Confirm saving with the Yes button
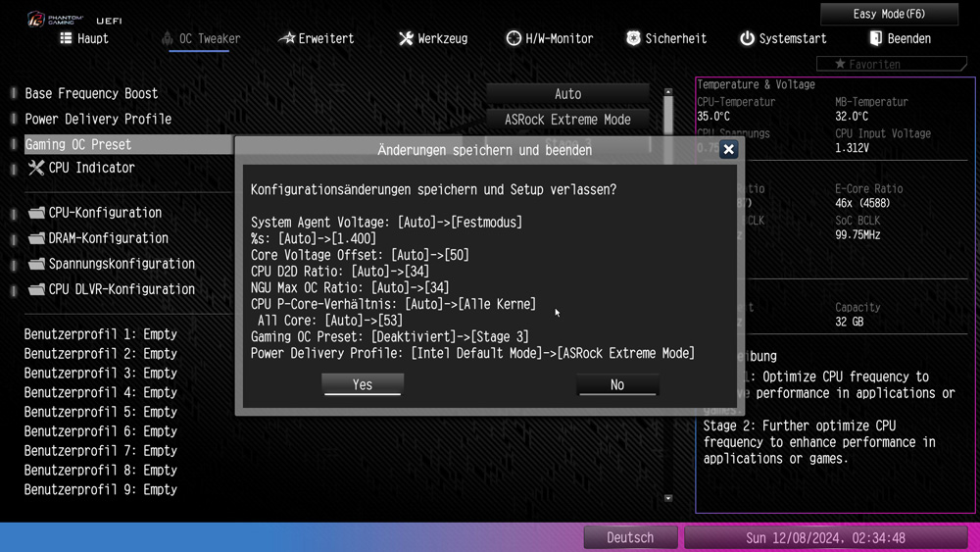Image resolution: width=980 pixels, height=552 pixels. point(363,384)
